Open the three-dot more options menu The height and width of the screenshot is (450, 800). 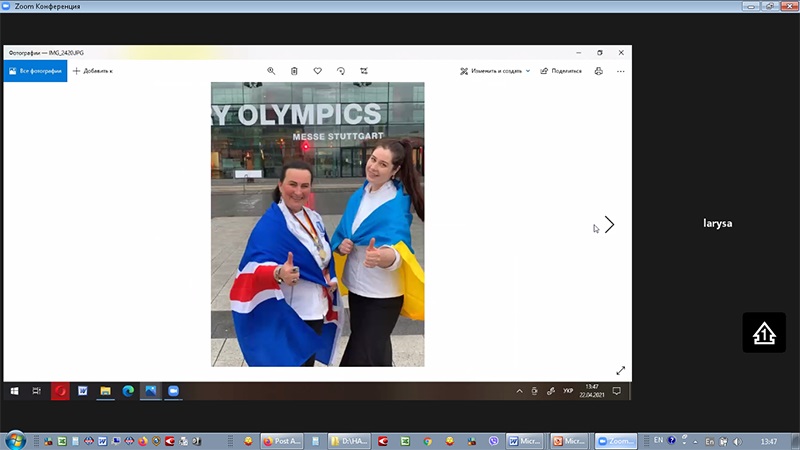click(621, 71)
